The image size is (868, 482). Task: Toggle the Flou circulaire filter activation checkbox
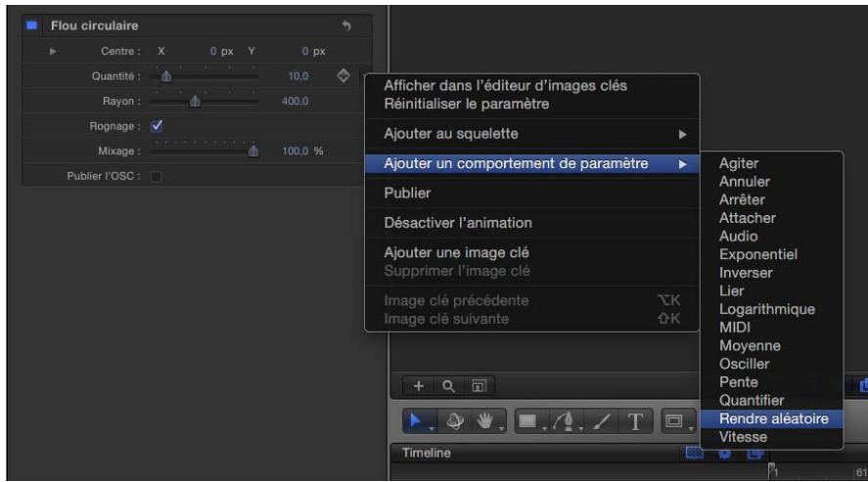pos(31,25)
